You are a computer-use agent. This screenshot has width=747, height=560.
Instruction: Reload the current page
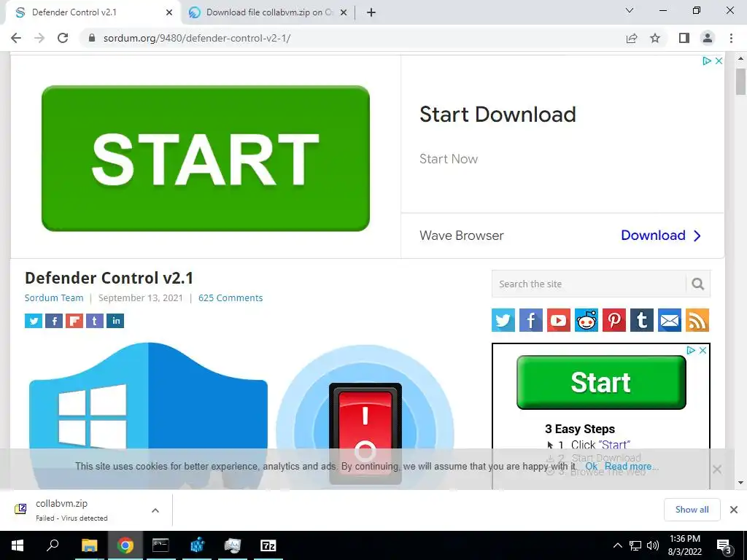pos(63,38)
